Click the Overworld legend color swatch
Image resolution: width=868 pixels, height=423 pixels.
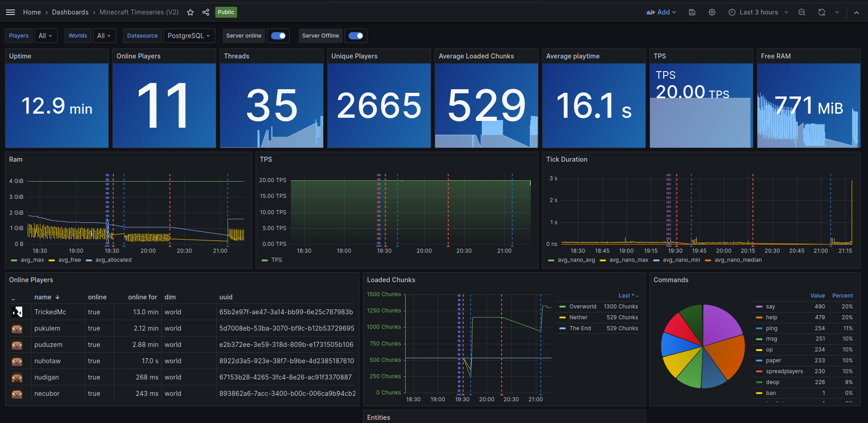pos(563,307)
